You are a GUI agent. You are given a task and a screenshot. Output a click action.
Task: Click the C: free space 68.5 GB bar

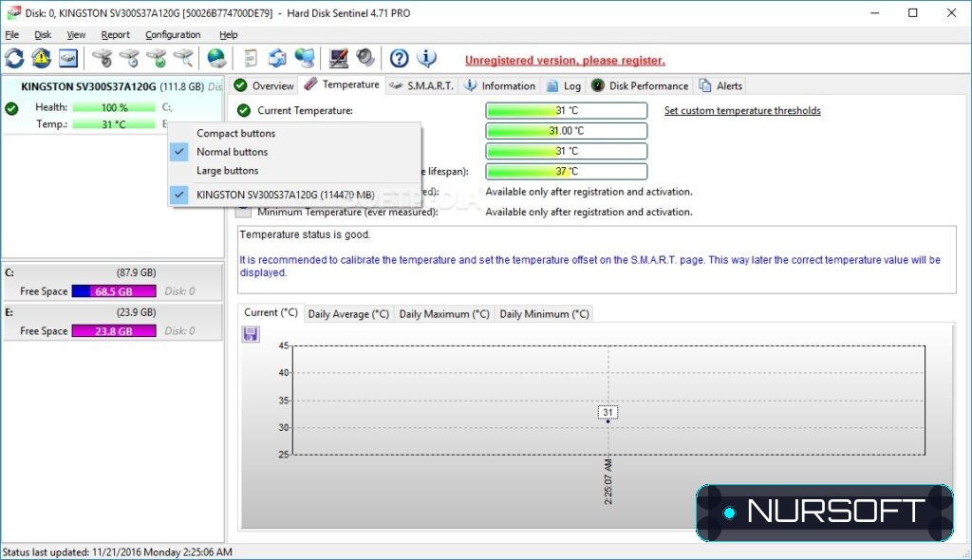coord(114,291)
